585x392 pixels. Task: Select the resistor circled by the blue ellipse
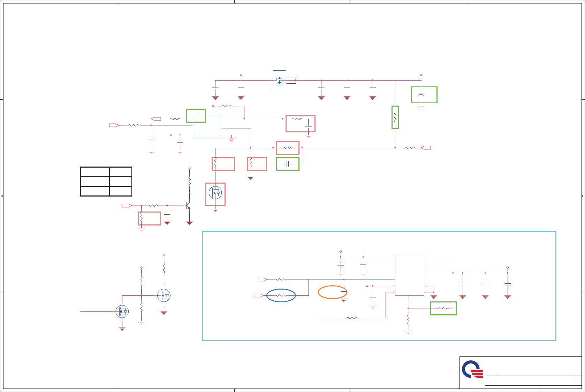point(281,295)
